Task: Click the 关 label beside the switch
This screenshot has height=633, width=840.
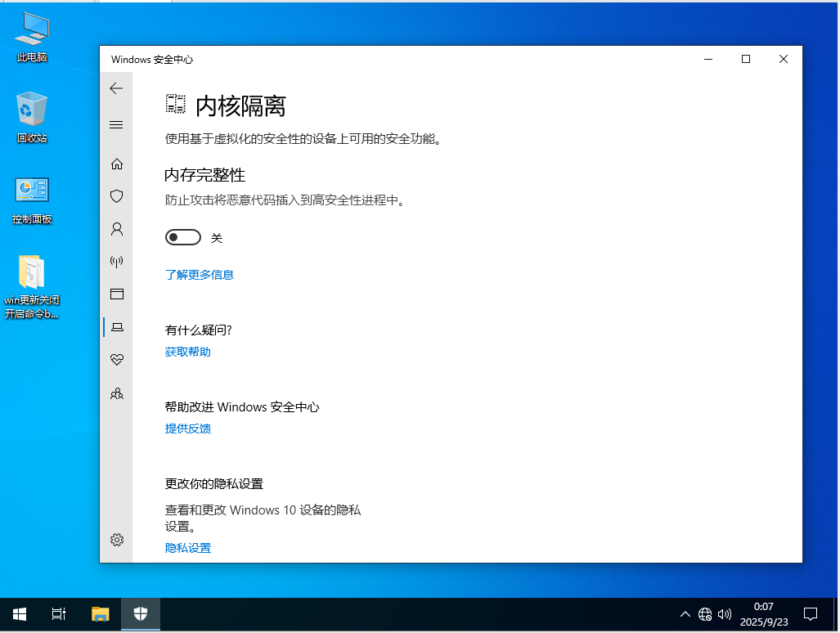Action: (217, 238)
